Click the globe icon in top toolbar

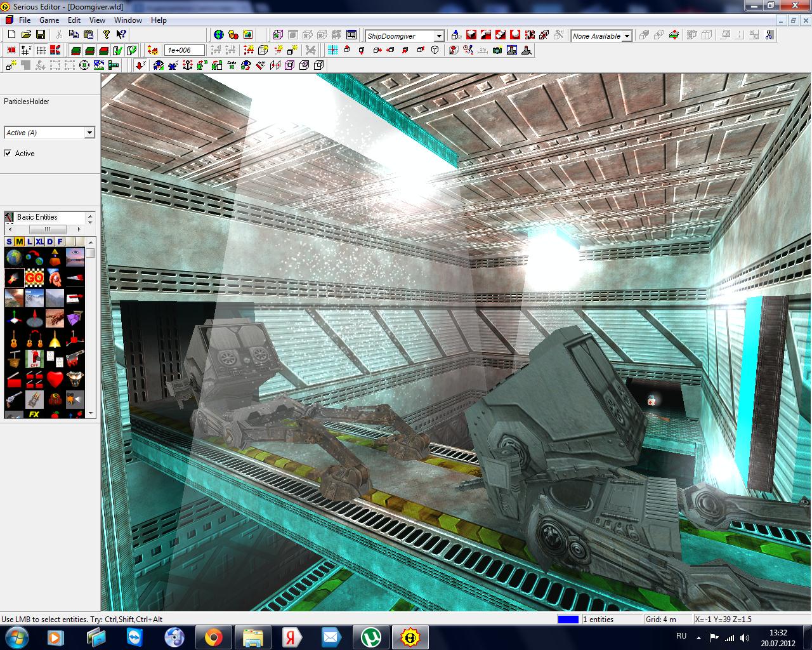click(219, 35)
